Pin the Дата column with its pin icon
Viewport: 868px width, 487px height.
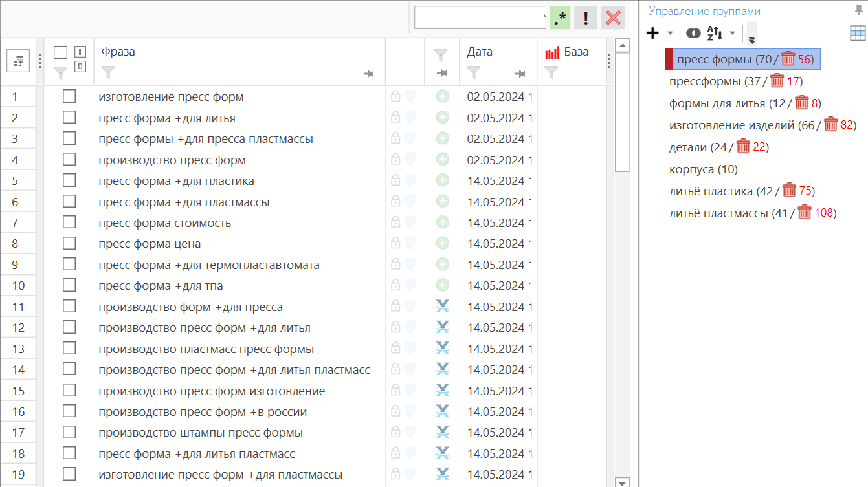pyautogui.click(x=520, y=74)
